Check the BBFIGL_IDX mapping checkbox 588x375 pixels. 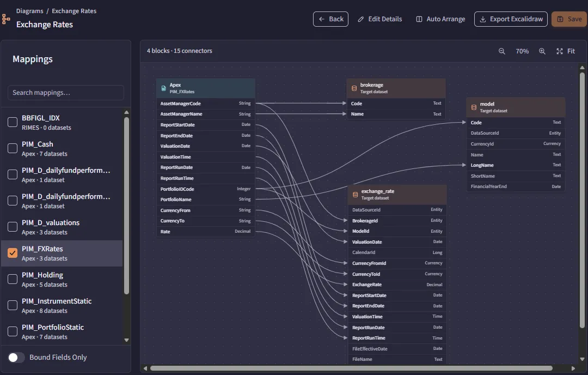[x=13, y=122]
